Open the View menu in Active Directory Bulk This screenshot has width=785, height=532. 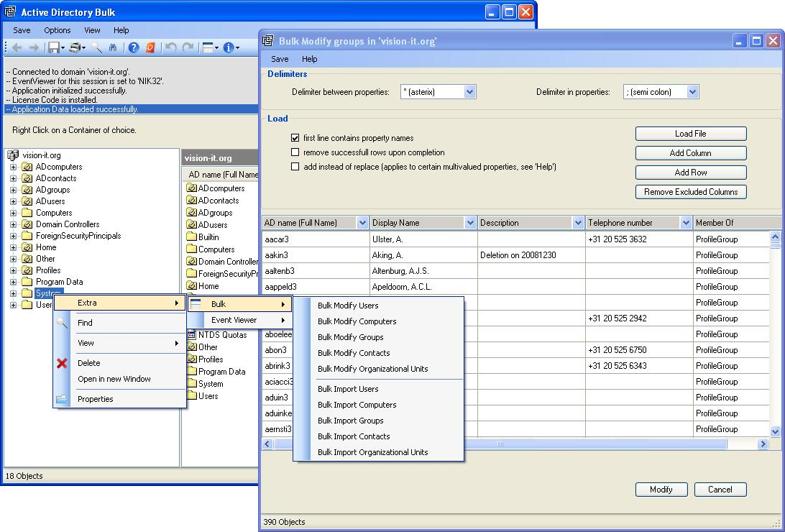click(x=92, y=30)
